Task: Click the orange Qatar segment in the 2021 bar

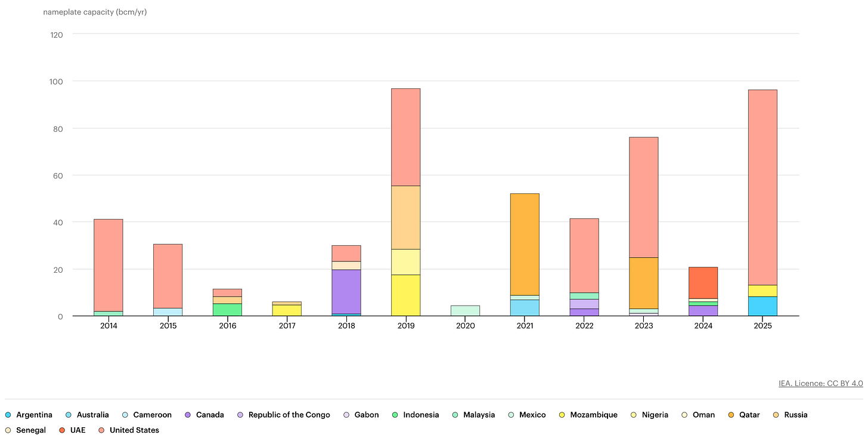Action: tap(525, 245)
